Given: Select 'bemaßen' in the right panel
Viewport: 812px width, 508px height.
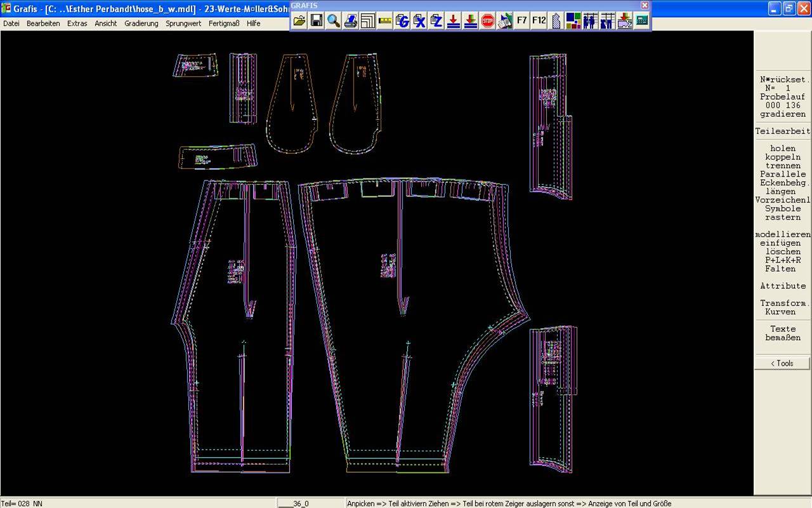Looking at the screenshot, I should point(783,338).
